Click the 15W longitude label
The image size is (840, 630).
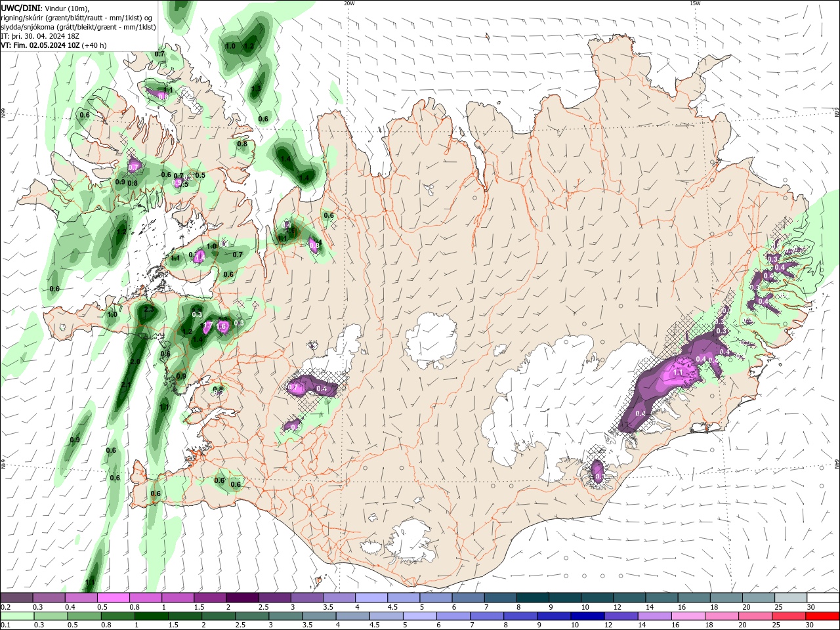[x=695, y=3]
